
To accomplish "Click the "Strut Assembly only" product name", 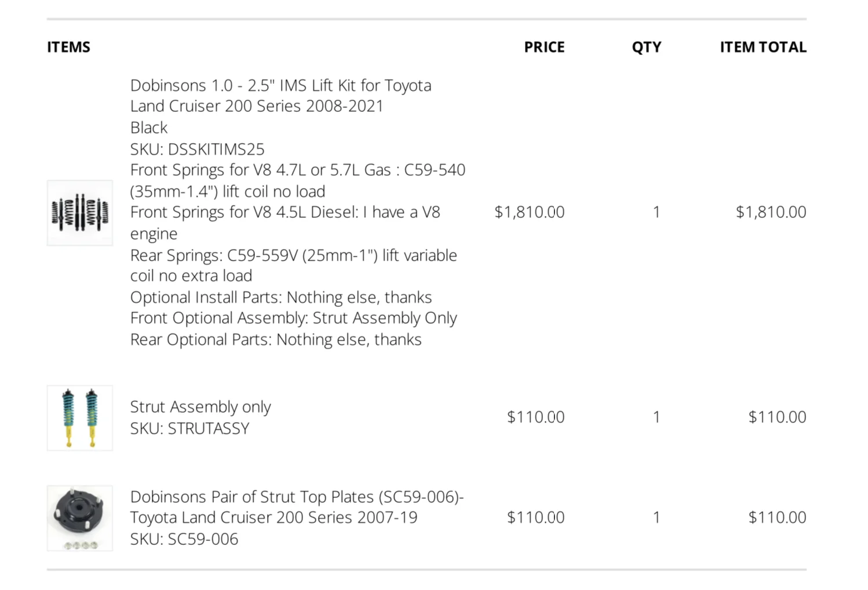I will click(x=200, y=406).
